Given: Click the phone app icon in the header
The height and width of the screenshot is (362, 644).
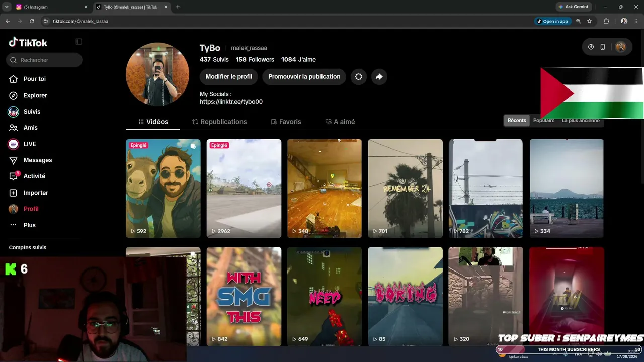Looking at the screenshot, I should tap(603, 47).
